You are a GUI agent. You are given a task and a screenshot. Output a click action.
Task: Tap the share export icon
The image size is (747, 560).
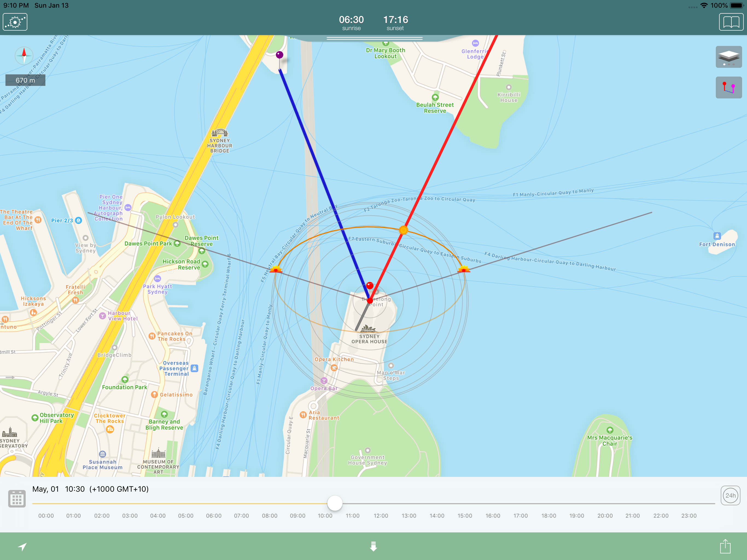(x=725, y=546)
